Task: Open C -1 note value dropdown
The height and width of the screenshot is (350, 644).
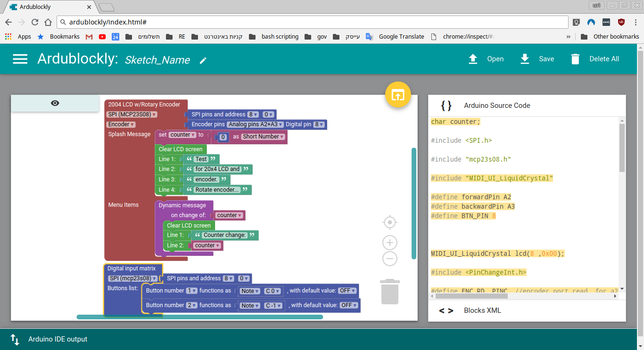Action: click(x=274, y=306)
